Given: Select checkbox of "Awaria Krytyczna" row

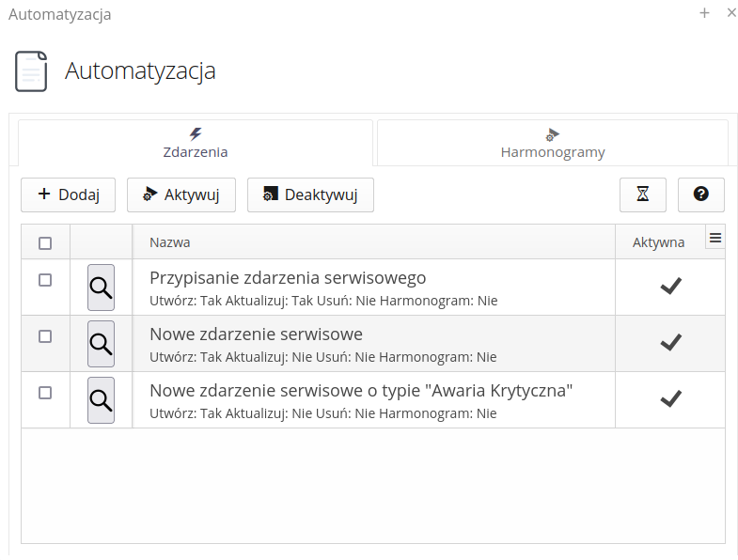Looking at the screenshot, I should point(45,393).
